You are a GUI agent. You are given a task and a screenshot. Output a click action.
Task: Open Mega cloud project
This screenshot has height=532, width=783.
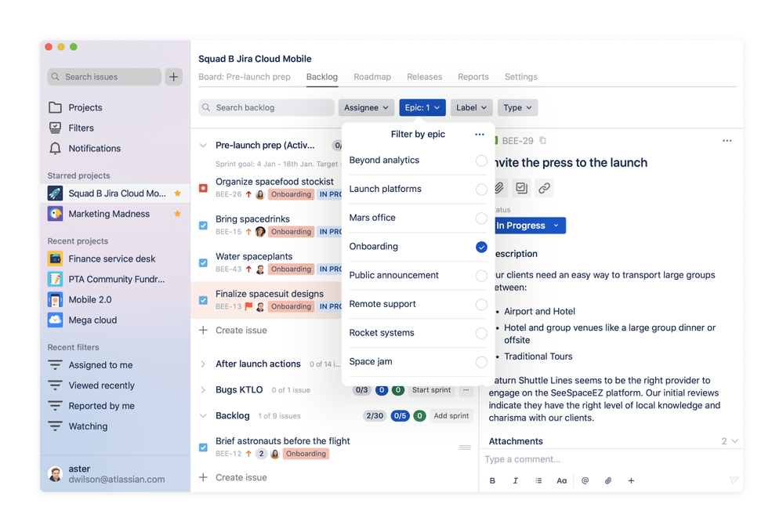pyautogui.click(x=92, y=320)
